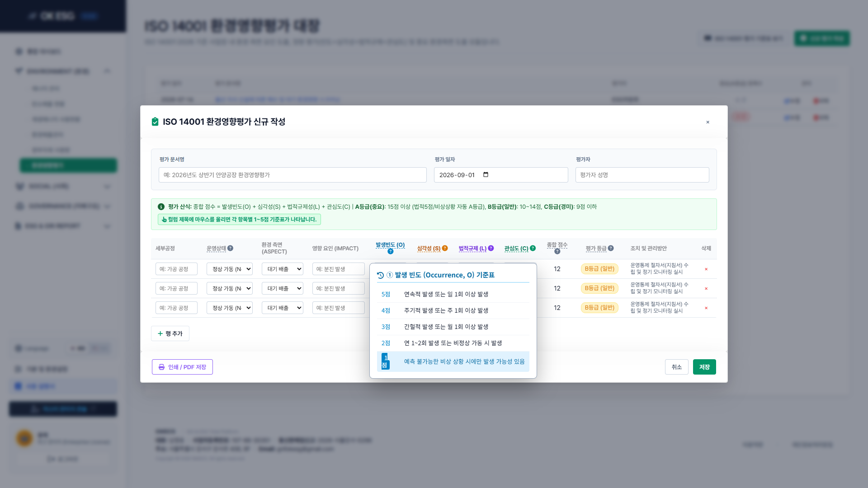Save with the green 저장 button
The width and height of the screenshot is (868, 488).
704,367
